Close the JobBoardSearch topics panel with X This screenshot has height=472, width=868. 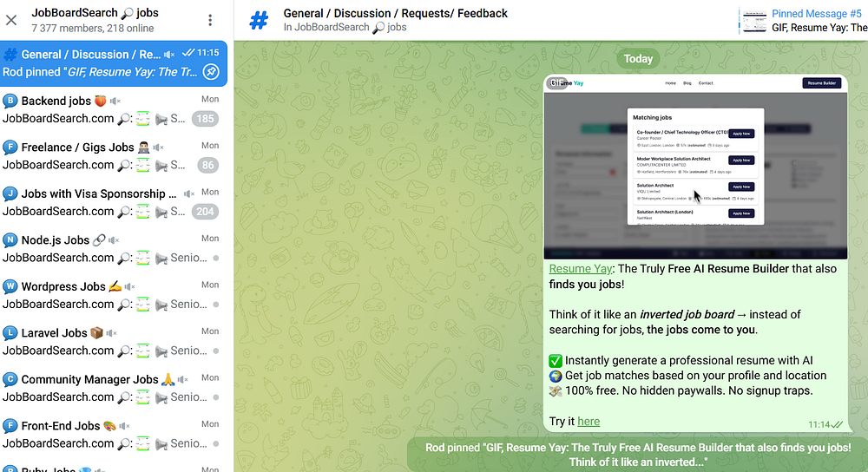click(x=11, y=21)
